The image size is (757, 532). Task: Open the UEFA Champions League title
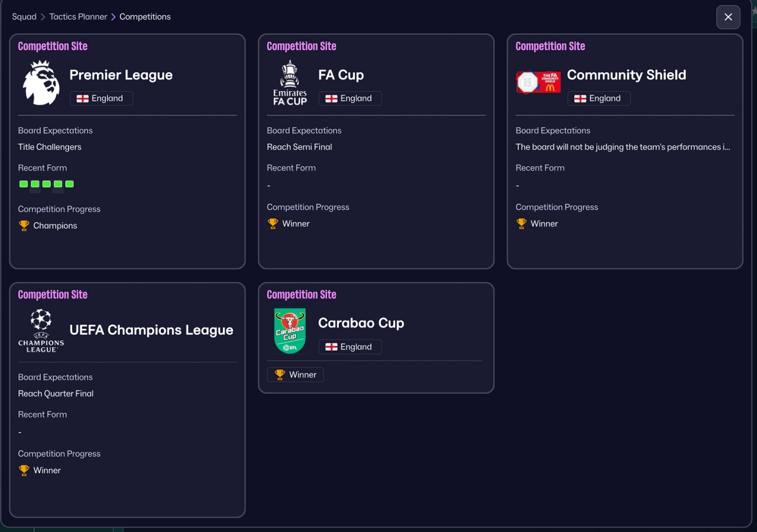151,330
